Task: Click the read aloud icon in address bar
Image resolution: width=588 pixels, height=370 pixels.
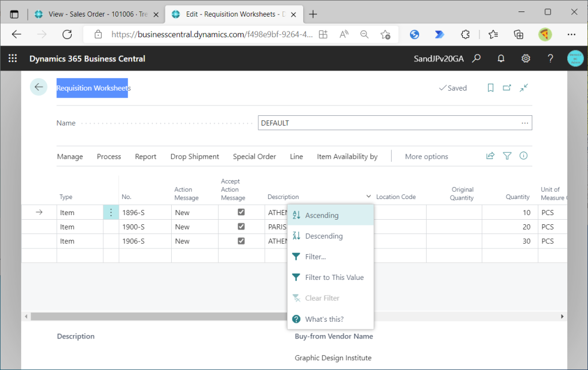Action: [344, 34]
